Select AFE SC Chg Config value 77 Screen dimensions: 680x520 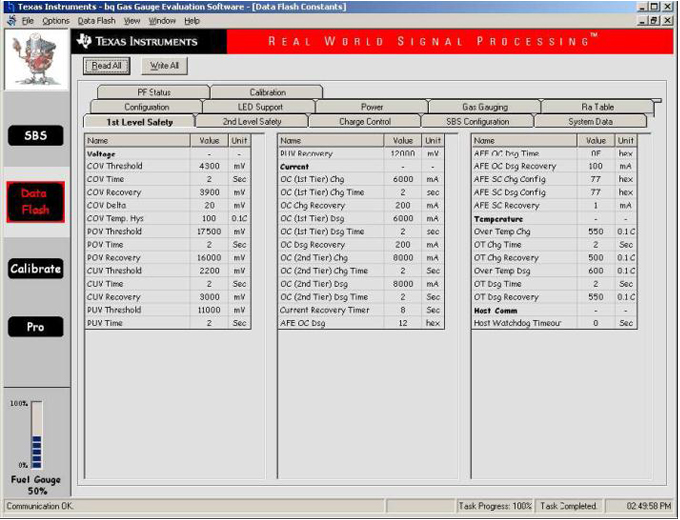(x=596, y=179)
